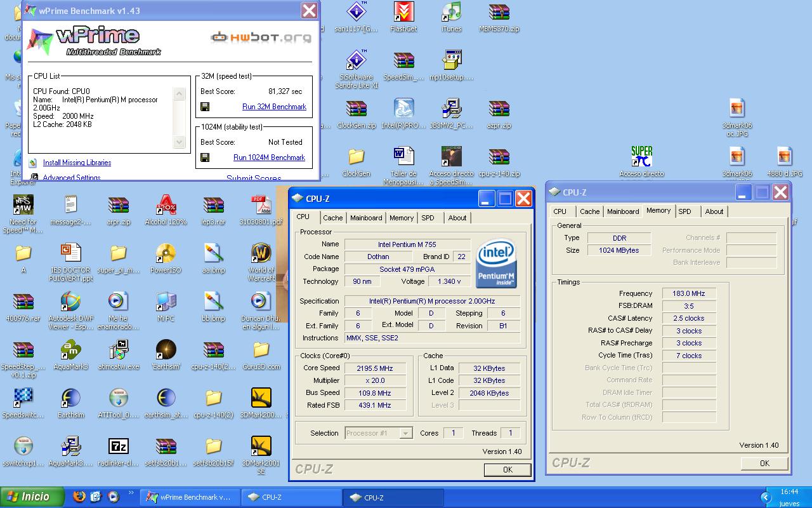Open SPD tab in CPU-Z memory window

coord(684,211)
